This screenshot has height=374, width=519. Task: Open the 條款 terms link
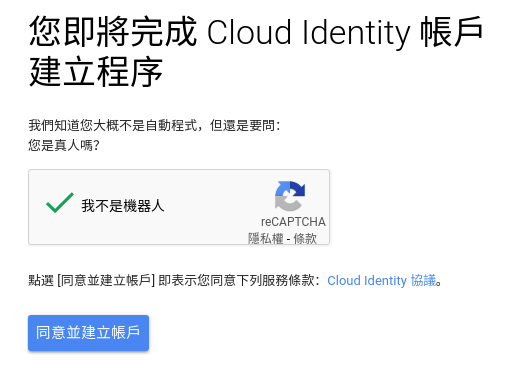point(305,239)
